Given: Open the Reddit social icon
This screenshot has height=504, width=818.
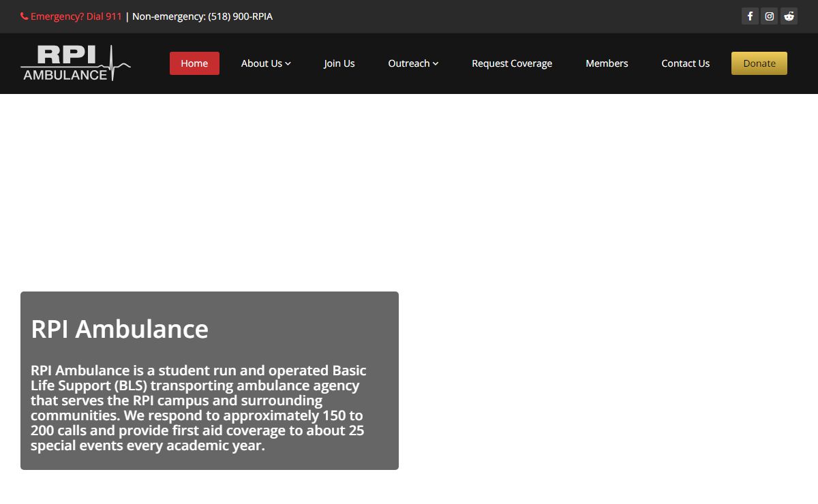Looking at the screenshot, I should [789, 16].
